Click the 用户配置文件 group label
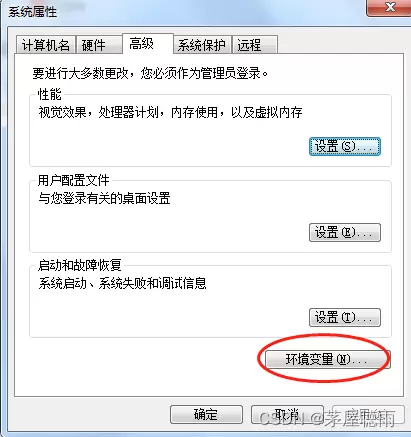Image resolution: width=411 pixels, height=437 pixels. 74,180
